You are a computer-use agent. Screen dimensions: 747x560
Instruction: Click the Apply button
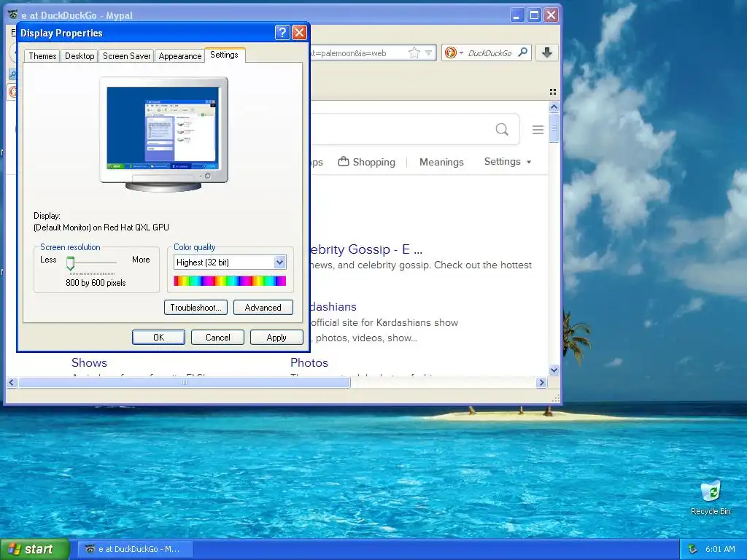(x=276, y=337)
